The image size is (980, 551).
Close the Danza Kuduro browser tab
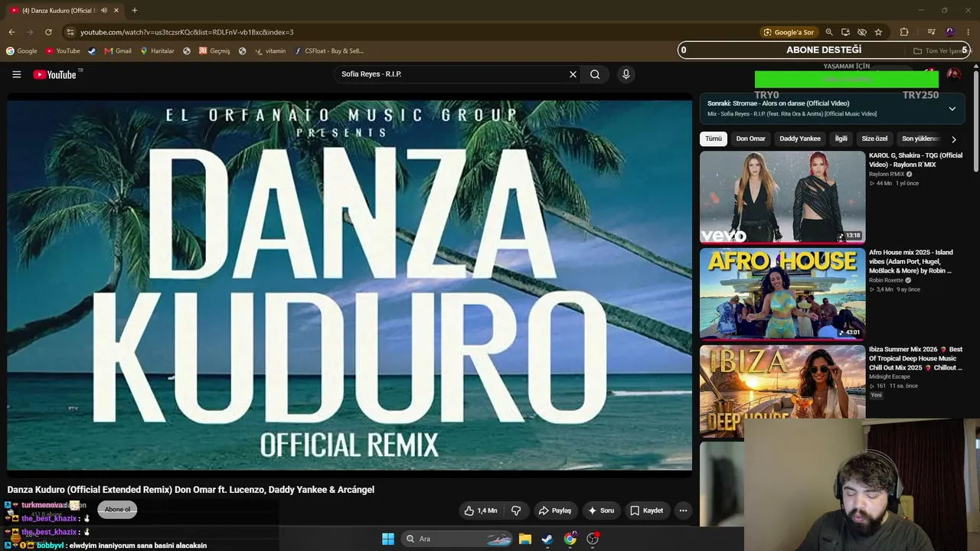116,11
